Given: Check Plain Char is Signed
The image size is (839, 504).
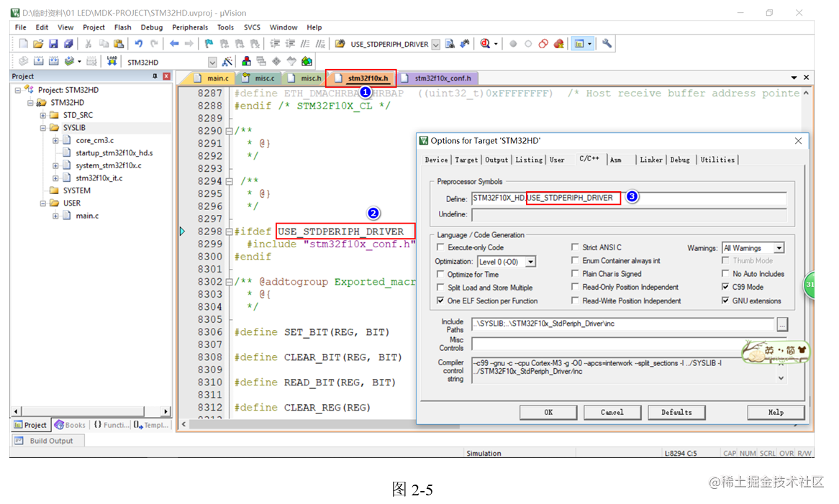Looking at the screenshot, I should pyautogui.click(x=575, y=273).
